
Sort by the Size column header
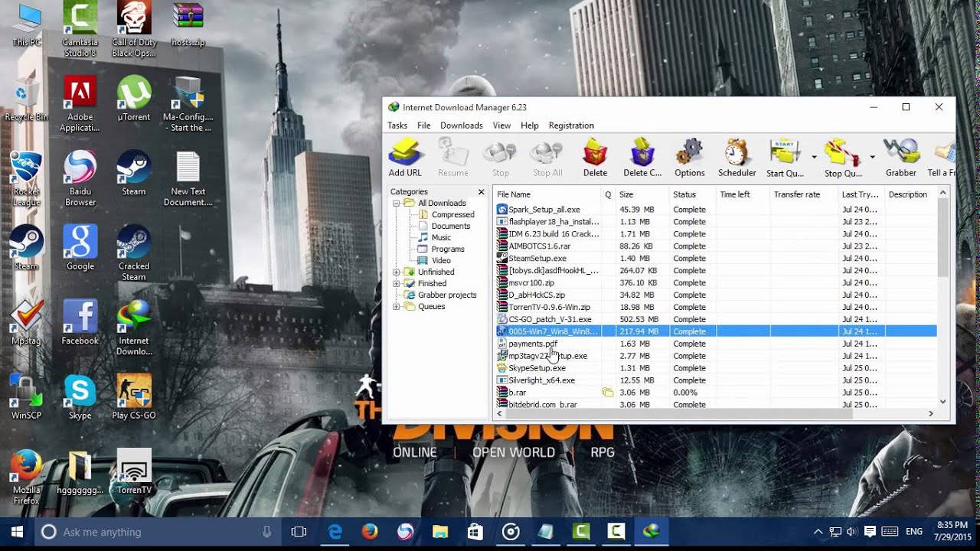tap(642, 194)
